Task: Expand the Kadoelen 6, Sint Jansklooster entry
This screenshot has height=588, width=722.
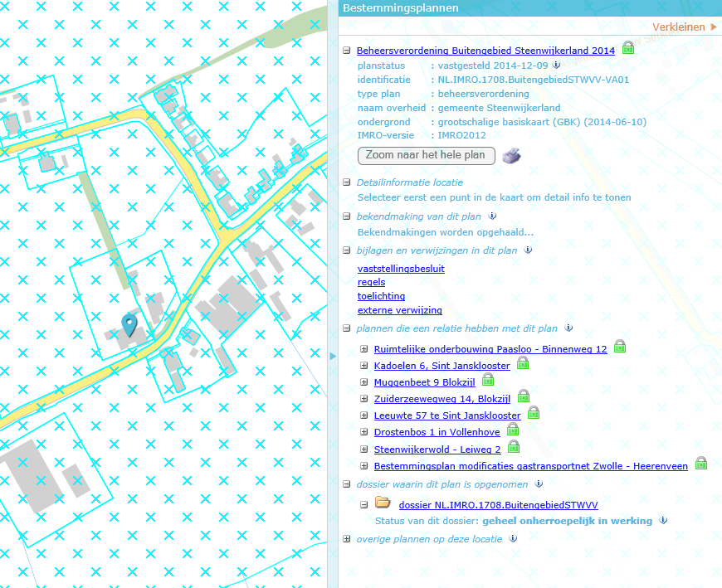Action: [x=363, y=365]
